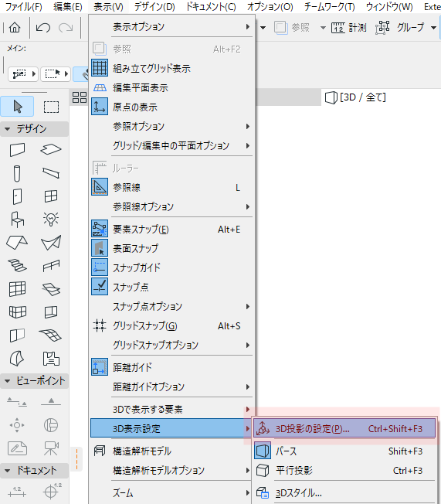Select the Object chair tool

click(17, 220)
